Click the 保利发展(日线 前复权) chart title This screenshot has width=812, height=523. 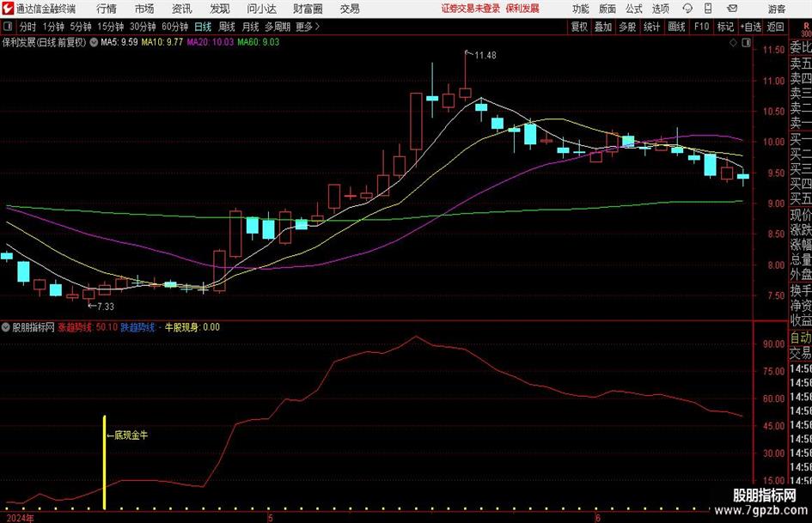tap(44, 42)
